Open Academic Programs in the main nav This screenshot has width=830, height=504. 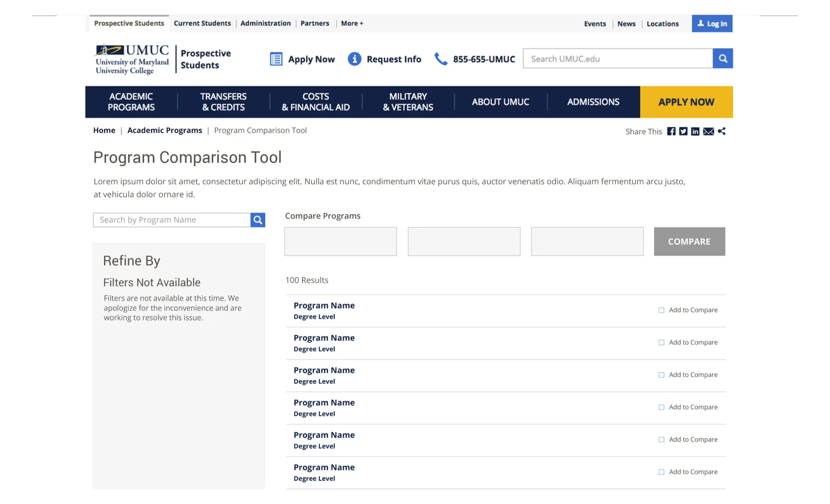coord(131,102)
